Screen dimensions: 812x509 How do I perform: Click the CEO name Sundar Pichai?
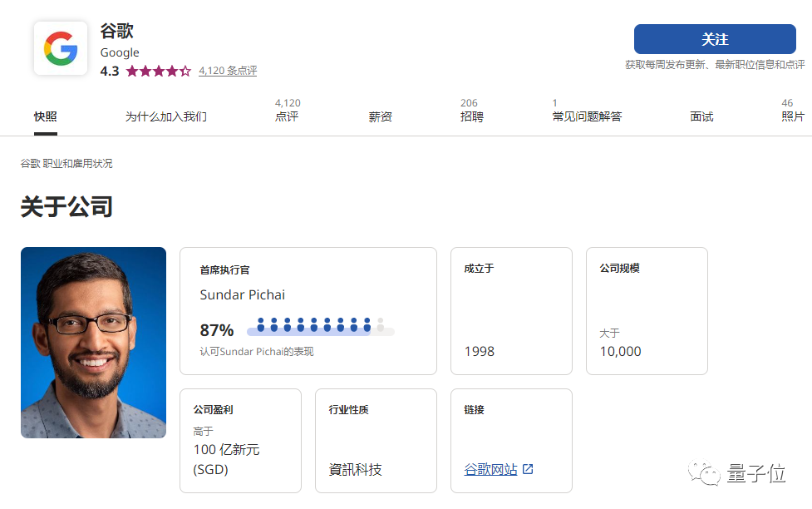click(x=243, y=294)
